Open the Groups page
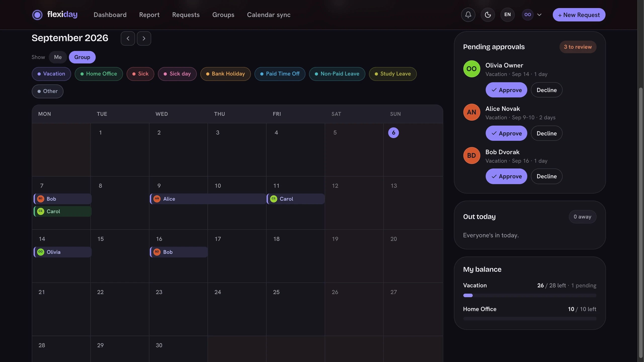The height and width of the screenshot is (362, 644). [x=223, y=15]
